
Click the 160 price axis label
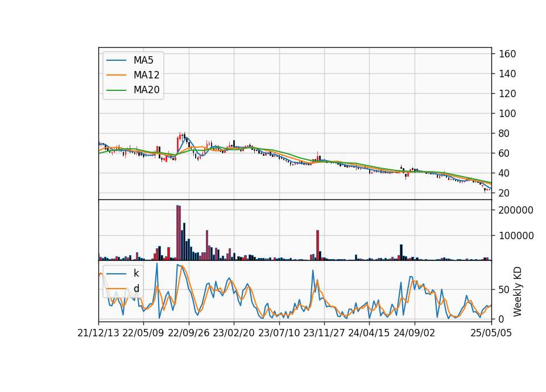tap(507, 54)
